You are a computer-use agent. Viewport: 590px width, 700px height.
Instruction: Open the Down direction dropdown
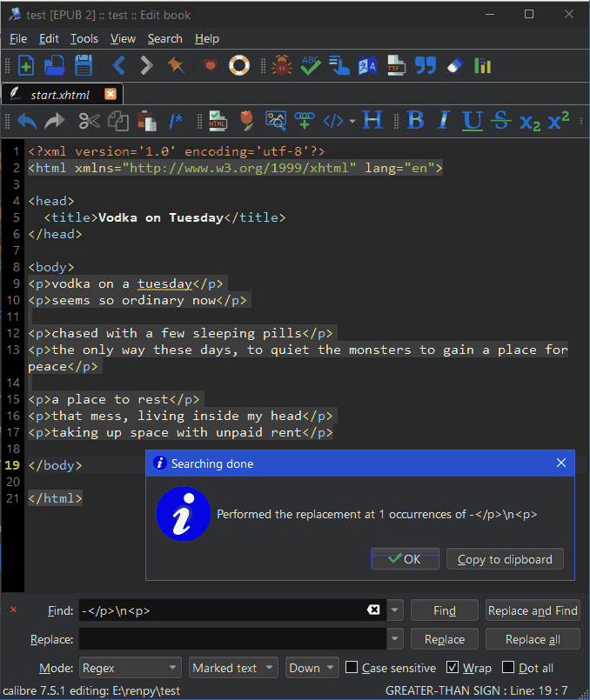point(312,668)
